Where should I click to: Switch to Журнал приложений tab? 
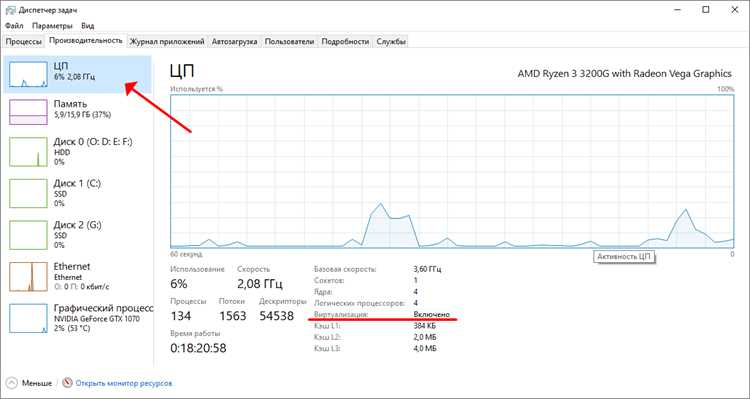[x=167, y=42]
